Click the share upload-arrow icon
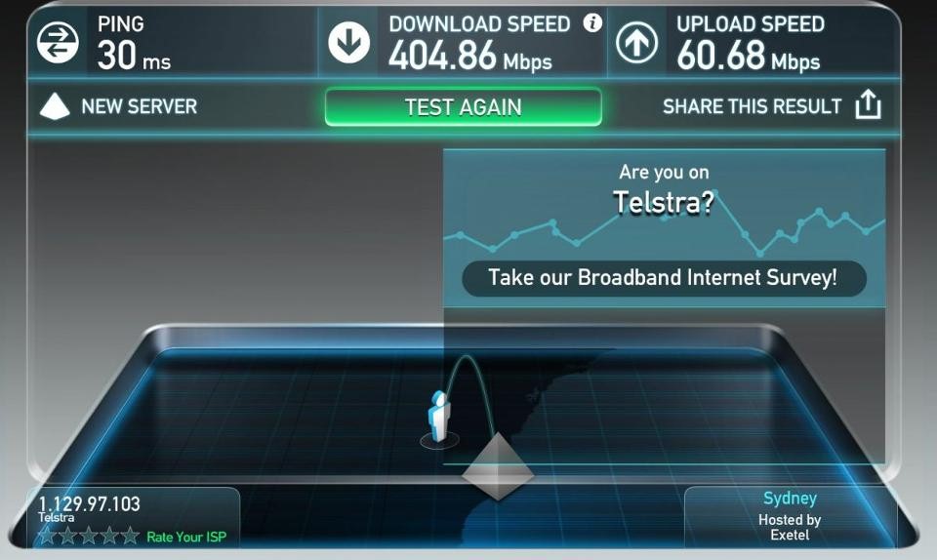937x560 pixels. click(868, 105)
